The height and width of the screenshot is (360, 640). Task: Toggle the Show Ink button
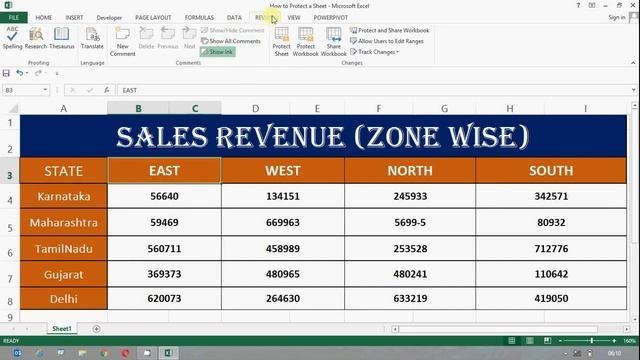click(x=217, y=52)
